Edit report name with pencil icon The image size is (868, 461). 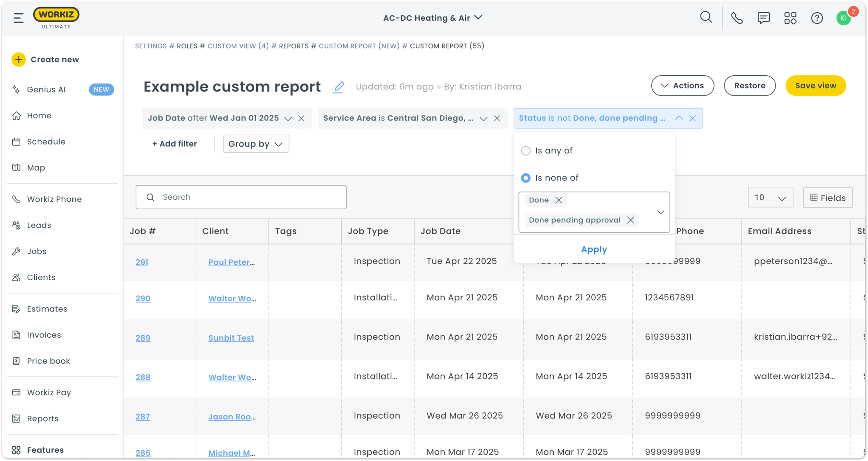click(x=339, y=87)
